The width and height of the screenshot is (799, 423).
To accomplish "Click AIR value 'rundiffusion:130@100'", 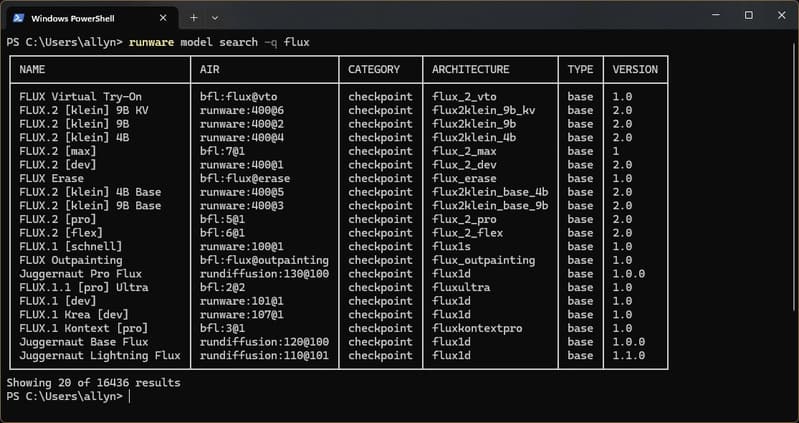I will [x=264, y=274].
